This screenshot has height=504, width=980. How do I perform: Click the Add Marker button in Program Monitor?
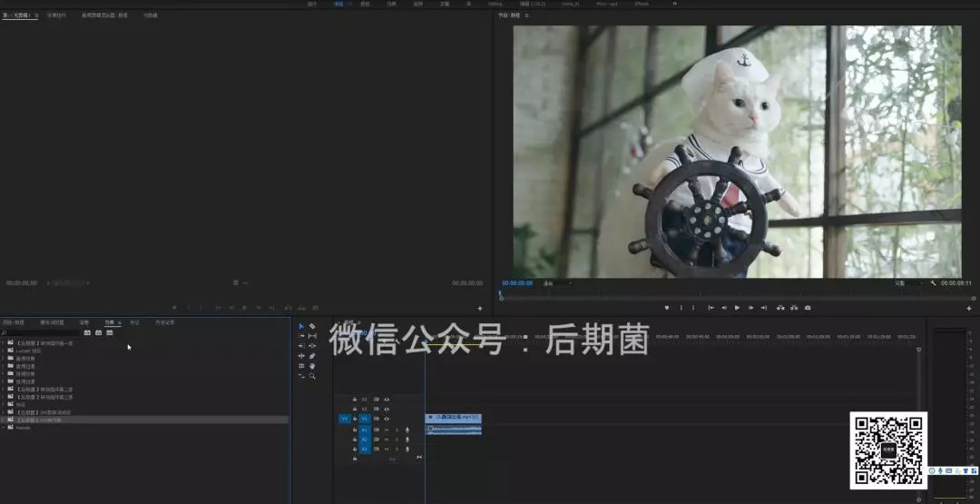pos(667,308)
